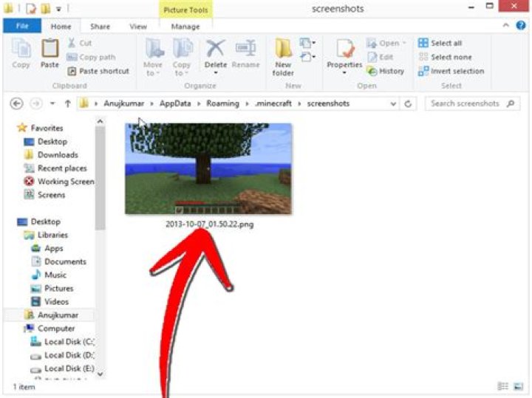
Task: Click the Paste clipboard icon
Action: point(50,49)
